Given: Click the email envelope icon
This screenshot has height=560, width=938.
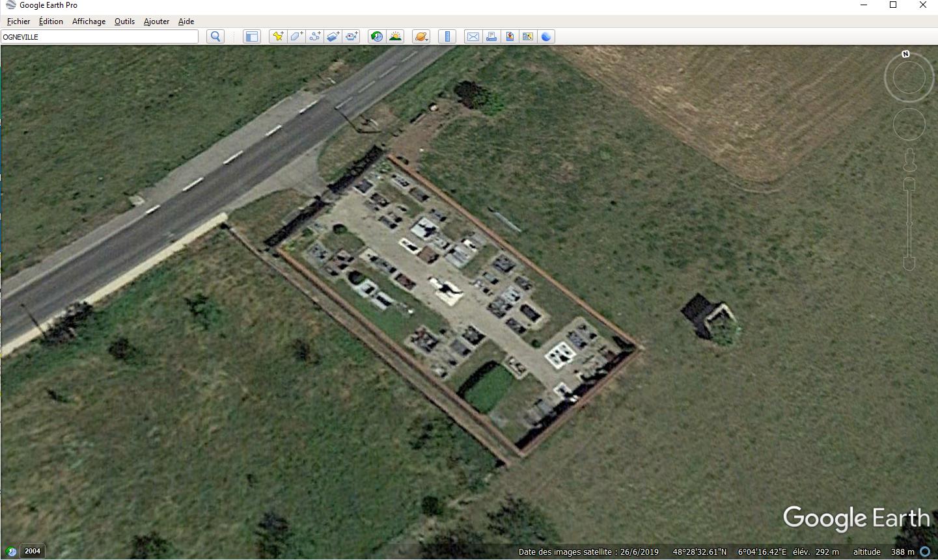Looking at the screenshot, I should pos(473,36).
